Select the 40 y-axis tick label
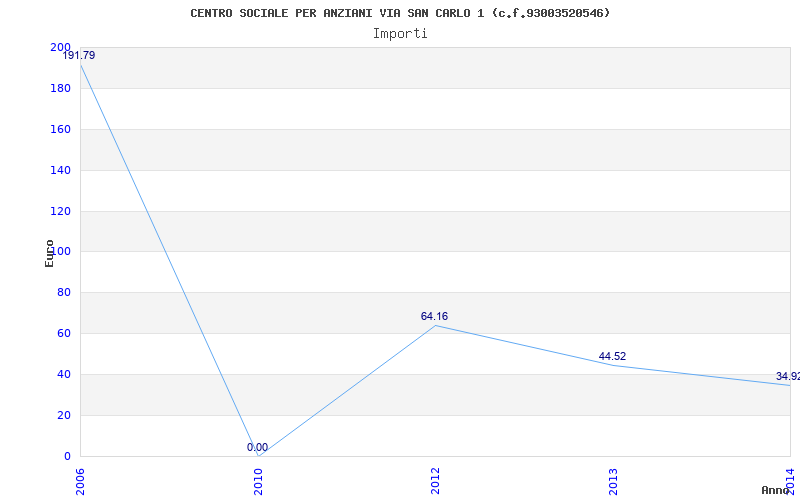 [x=63, y=374]
